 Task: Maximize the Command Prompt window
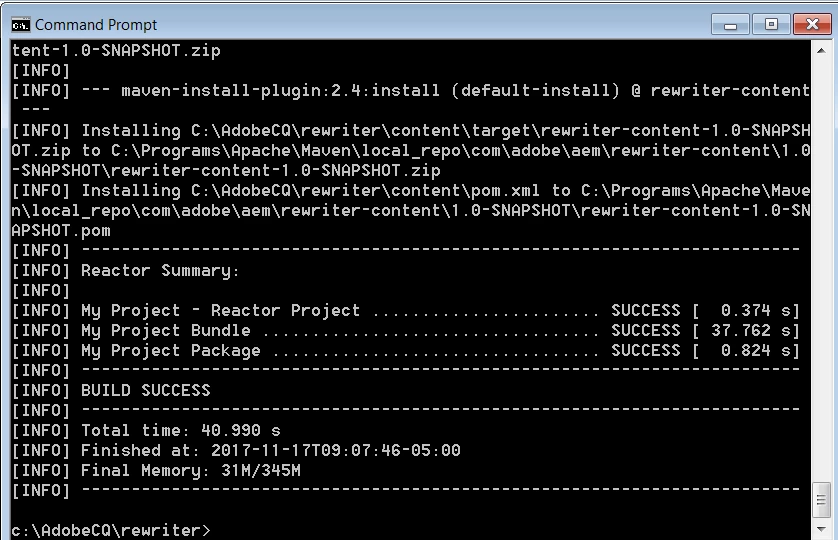[771, 25]
